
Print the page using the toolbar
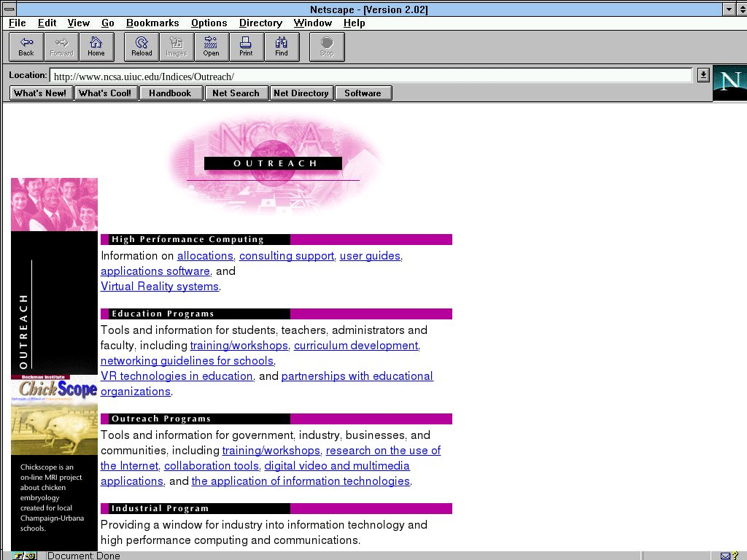pyautogui.click(x=247, y=47)
